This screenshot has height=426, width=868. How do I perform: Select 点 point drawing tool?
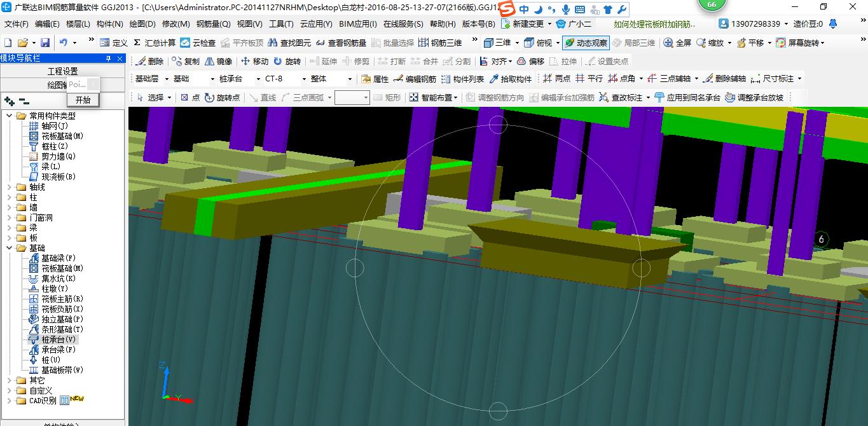click(190, 97)
